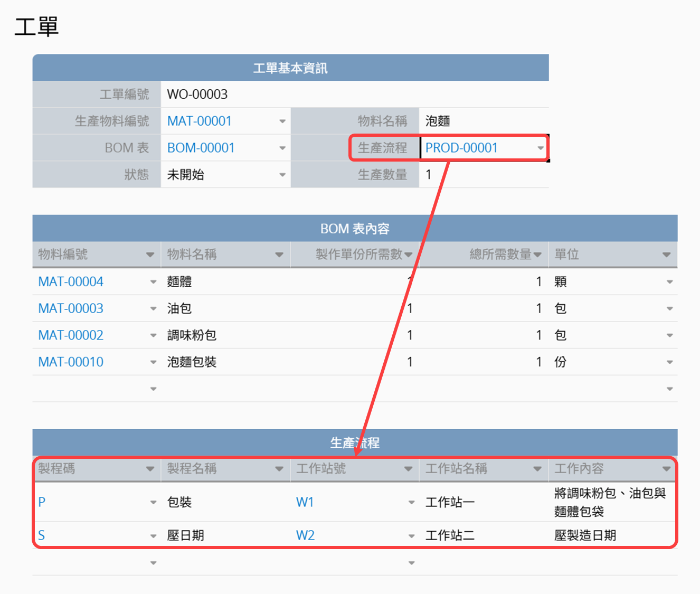Select the 工單編號 field WO-00003
700x594 pixels.
354,95
